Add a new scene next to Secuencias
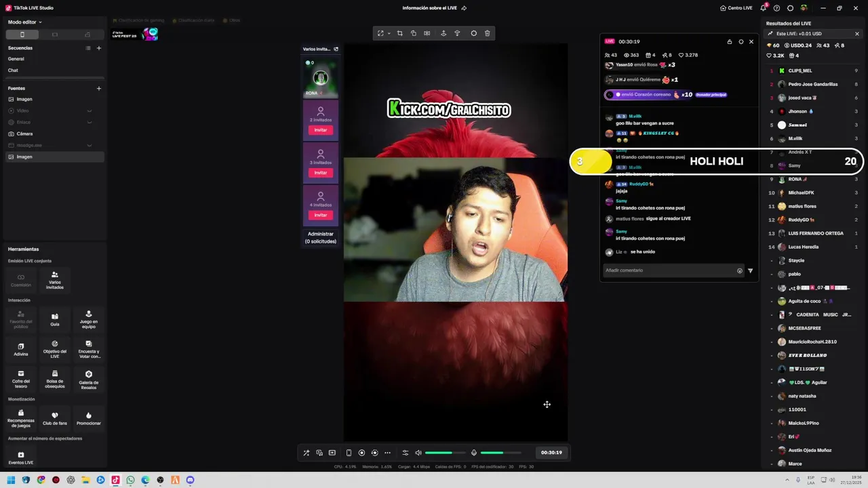Image resolution: width=868 pixels, height=488 pixels. [x=99, y=48]
